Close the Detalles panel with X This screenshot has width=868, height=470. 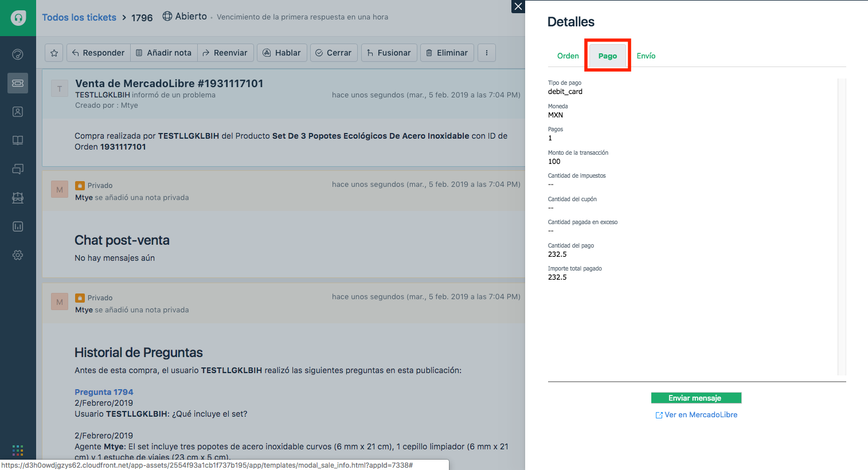click(518, 6)
